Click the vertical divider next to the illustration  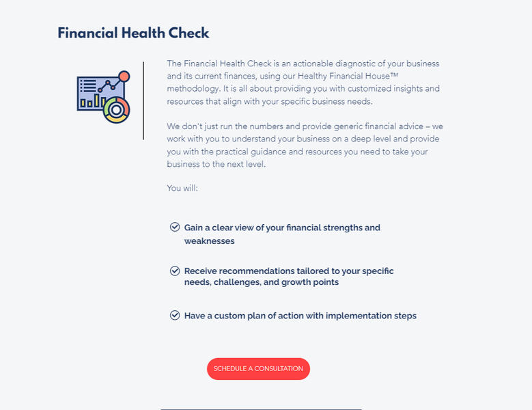[x=143, y=100]
